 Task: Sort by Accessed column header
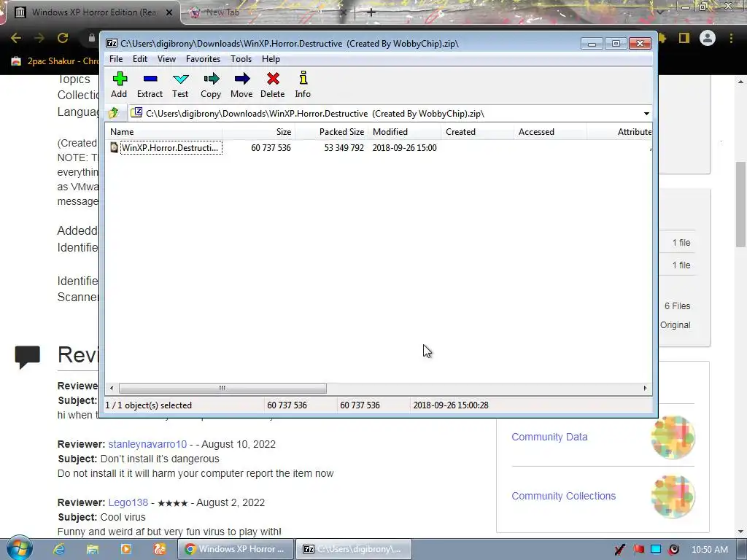[x=550, y=132]
